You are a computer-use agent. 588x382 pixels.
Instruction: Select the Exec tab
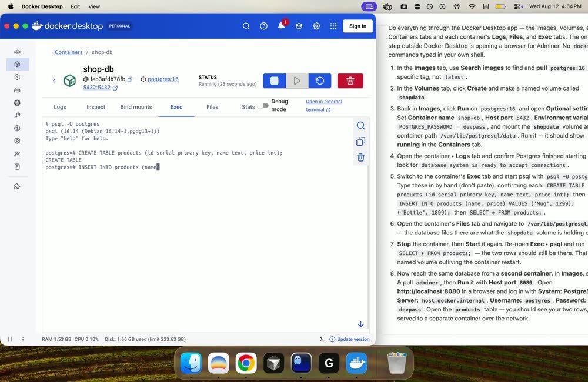click(176, 107)
